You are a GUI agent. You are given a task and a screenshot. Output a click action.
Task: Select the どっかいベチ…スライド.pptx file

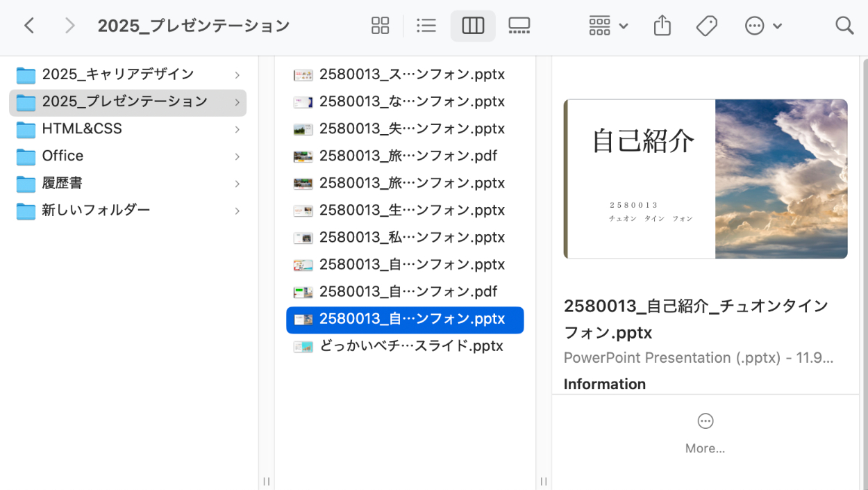click(410, 346)
